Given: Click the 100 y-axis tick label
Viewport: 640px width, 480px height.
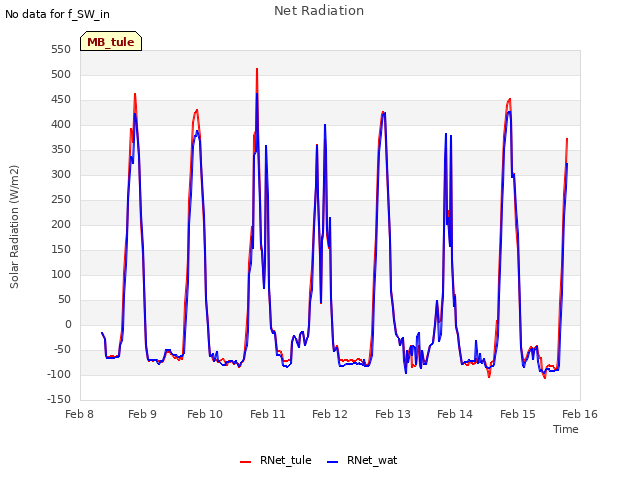Looking at the screenshot, I should [x=61, y=275].
